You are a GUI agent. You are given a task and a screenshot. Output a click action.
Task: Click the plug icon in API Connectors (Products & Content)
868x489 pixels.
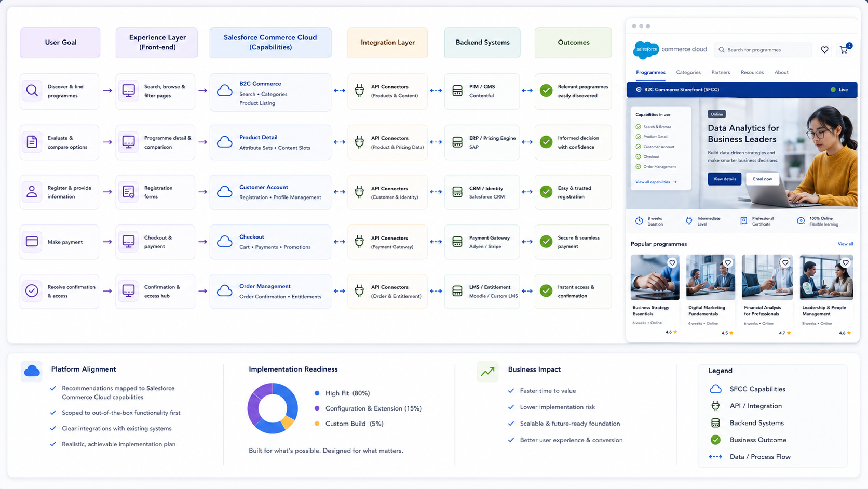tap(359, 90)
